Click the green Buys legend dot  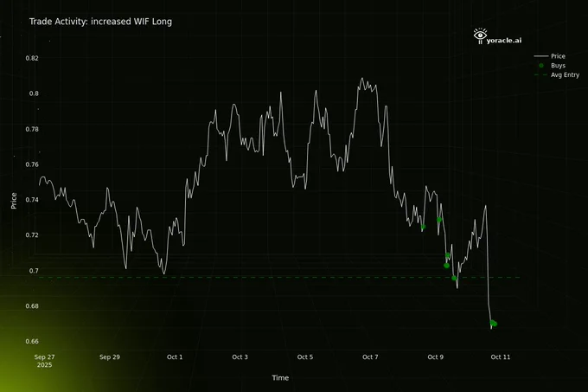(541, 65)
